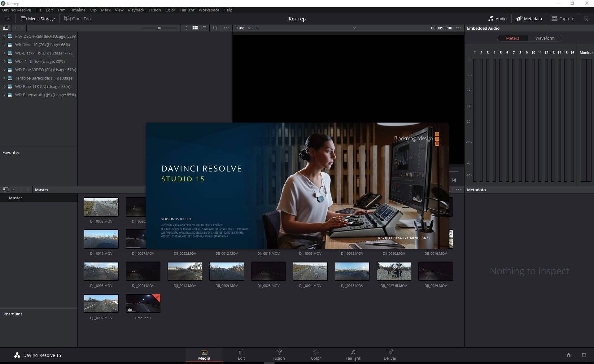The width and height of the screenshot is (594, 364).
Task: Adjust the media storage thumbnail size slider
Action: tap(159, 28)
